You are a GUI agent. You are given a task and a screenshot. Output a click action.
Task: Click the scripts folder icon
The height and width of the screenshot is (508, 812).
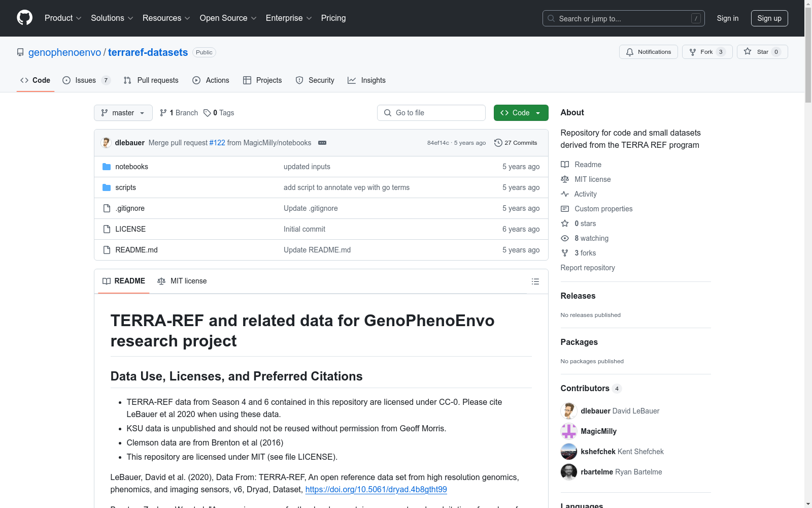click(x=107, y=187)
